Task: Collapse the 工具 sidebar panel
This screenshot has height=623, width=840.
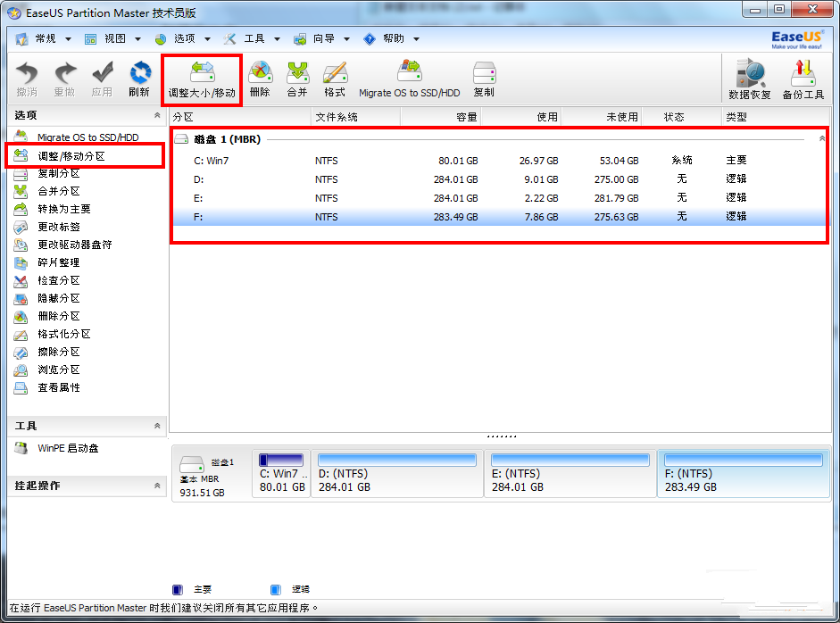Action: (157, 426)
